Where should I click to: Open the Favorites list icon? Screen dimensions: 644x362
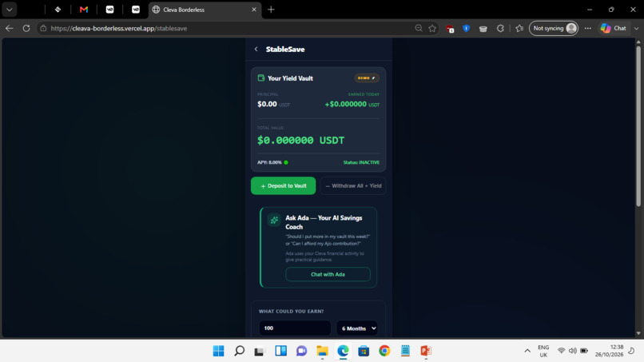tap(519, 28)
